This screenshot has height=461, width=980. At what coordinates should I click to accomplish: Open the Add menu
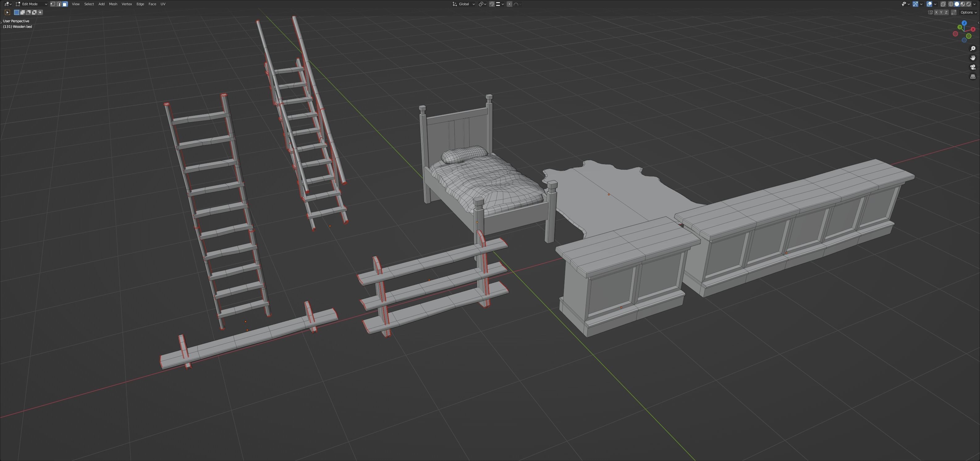[102, 4]
